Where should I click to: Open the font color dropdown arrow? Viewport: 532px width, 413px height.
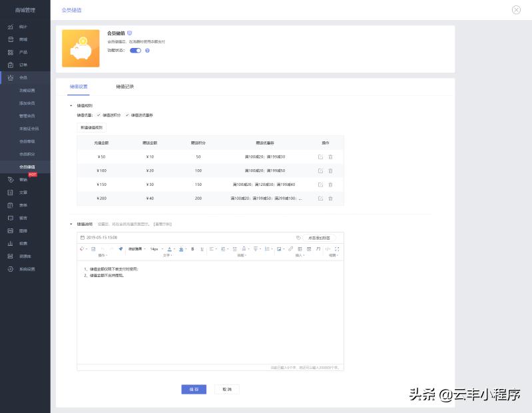click(174, 249)
